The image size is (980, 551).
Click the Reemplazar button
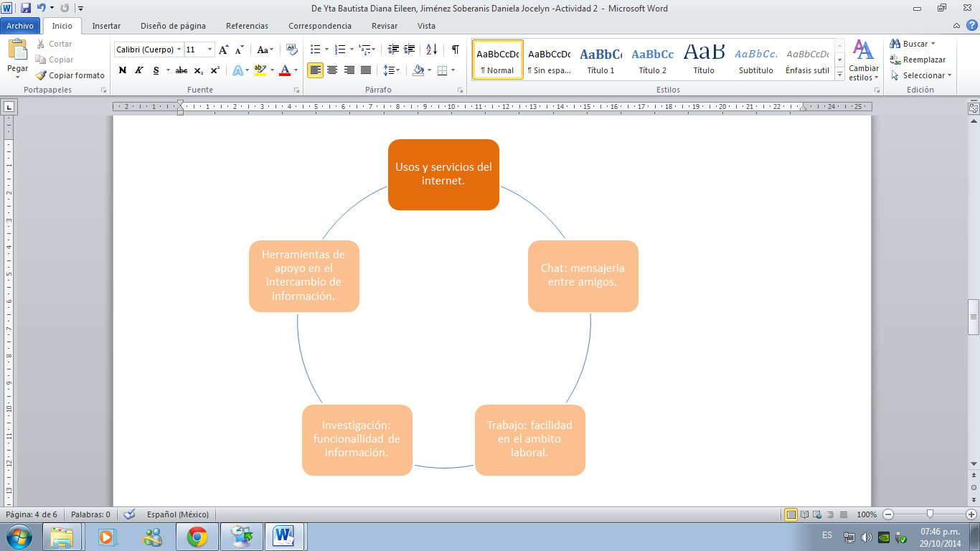918,60
